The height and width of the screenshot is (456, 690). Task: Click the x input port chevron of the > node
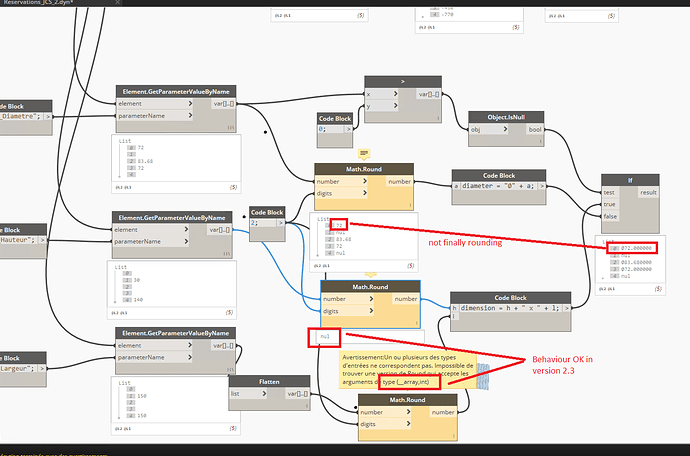pyautogui.click(x=395, y=94)
